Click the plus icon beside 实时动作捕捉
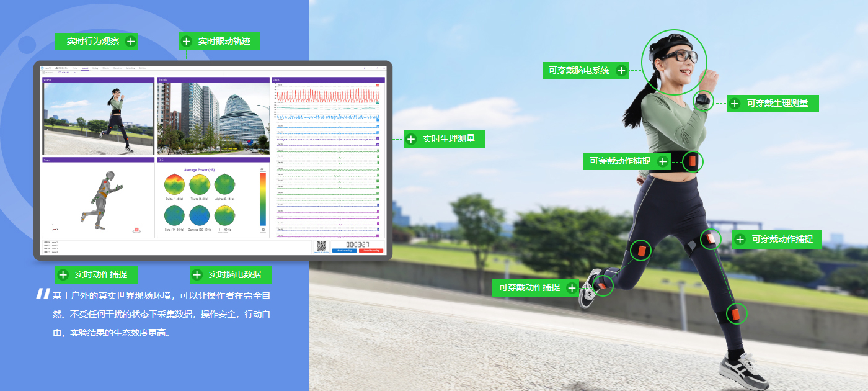 click(63, 275)
